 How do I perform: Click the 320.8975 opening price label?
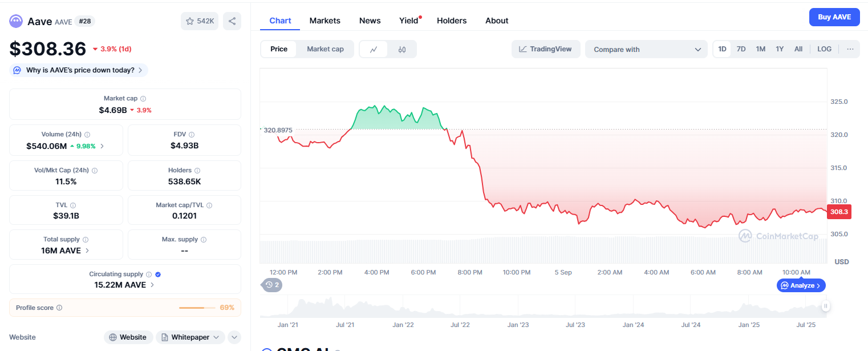click(278, 130)
